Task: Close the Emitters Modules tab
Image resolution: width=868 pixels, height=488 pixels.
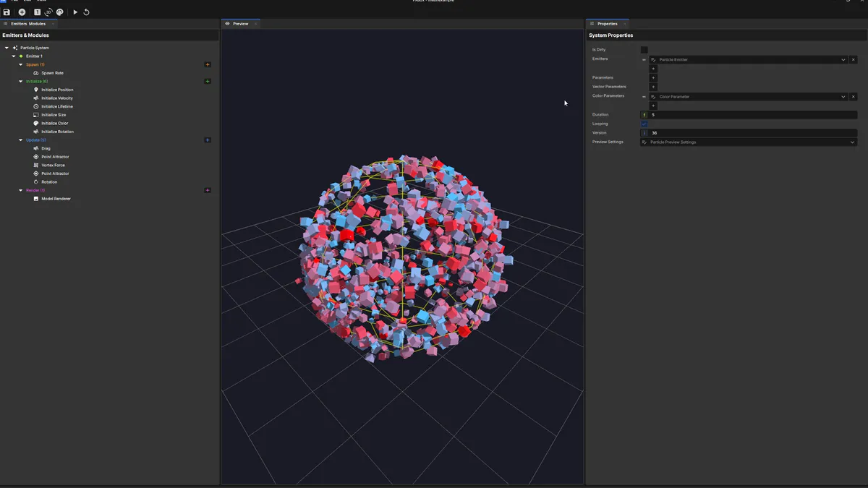Action: [x=54, y=24]
